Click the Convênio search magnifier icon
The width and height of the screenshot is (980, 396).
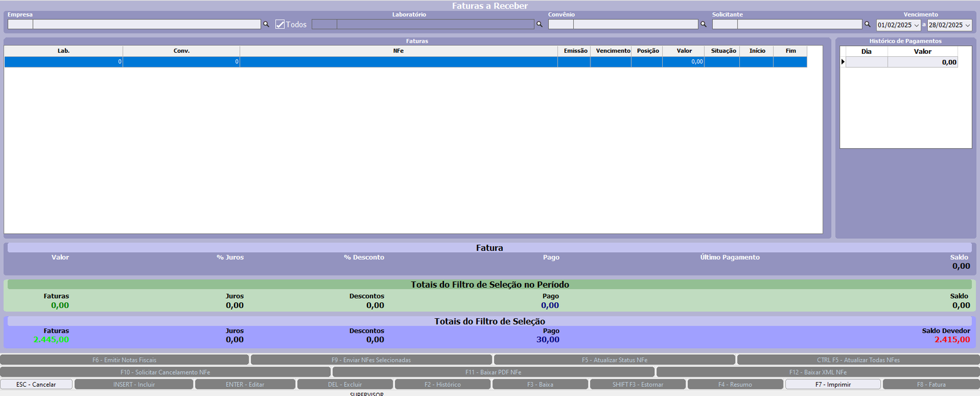703,24
